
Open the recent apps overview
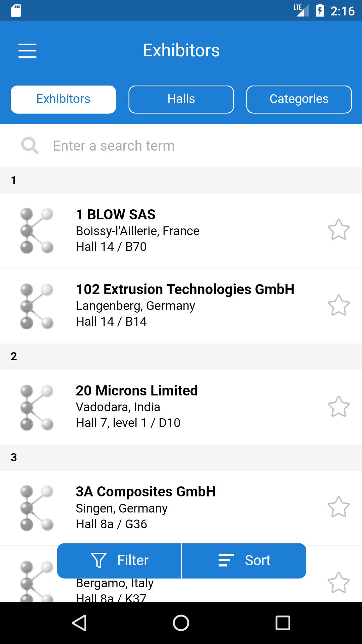tap(283, 623)
